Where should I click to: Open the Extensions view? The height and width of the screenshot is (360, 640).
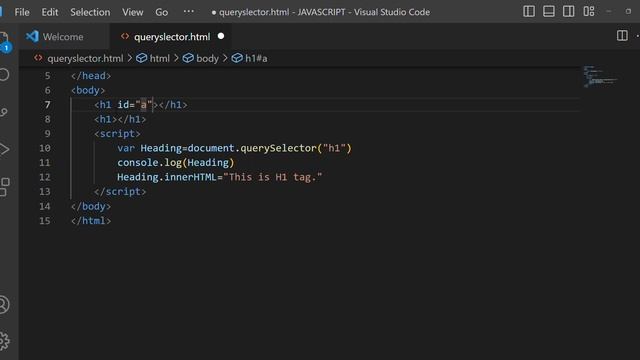[x=4, y=187]
